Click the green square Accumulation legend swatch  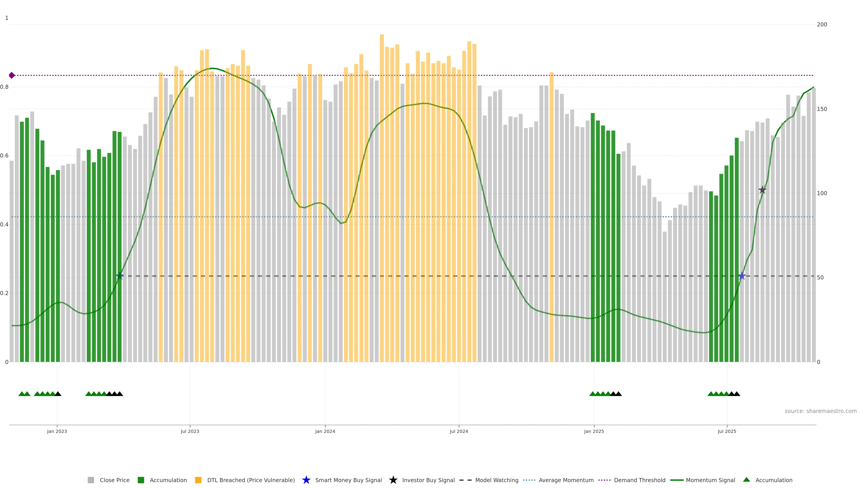click(141, 480)
